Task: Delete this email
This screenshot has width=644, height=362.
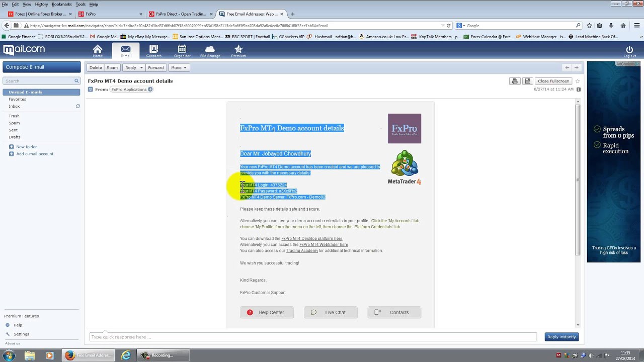Action: [x=96, y=67]
